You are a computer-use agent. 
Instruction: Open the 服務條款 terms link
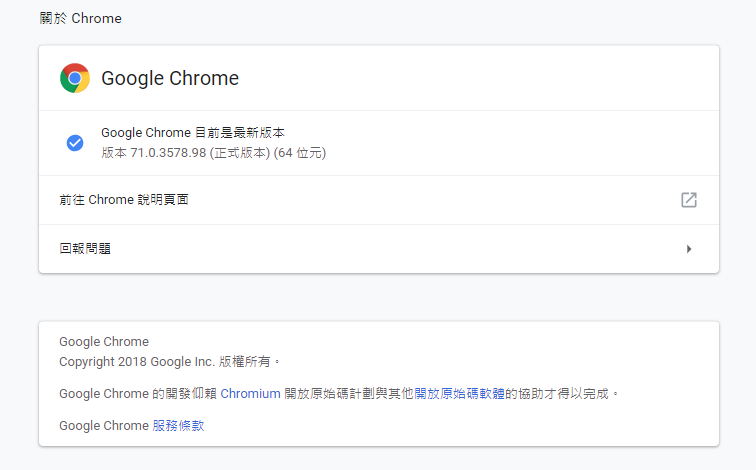(x=178, y=426)
